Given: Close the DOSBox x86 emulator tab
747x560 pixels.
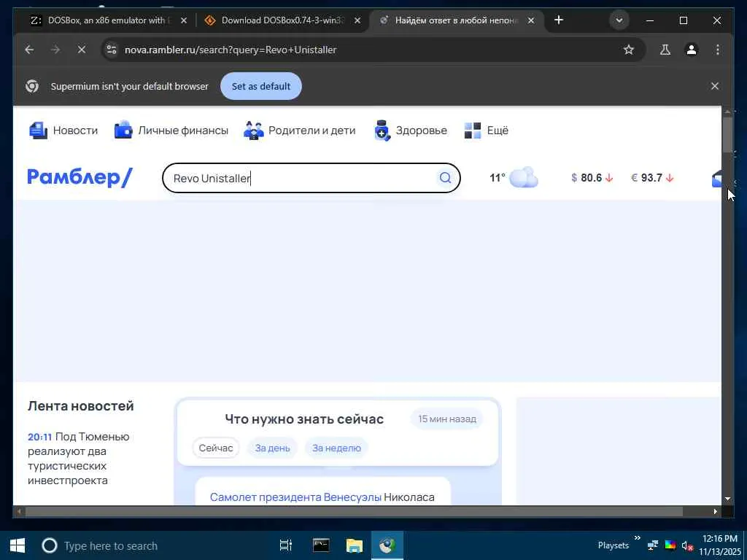Looking at the screenshot, I should tap(184, 20).
